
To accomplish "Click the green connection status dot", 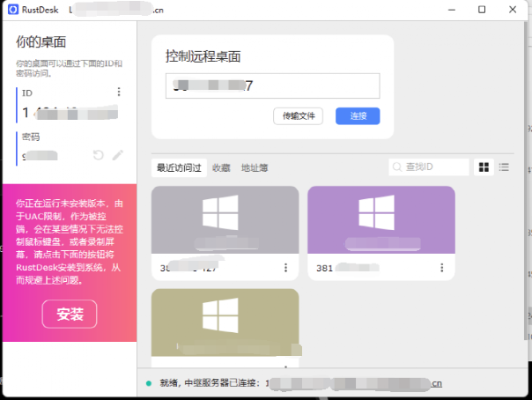I will tap(149, 383).
